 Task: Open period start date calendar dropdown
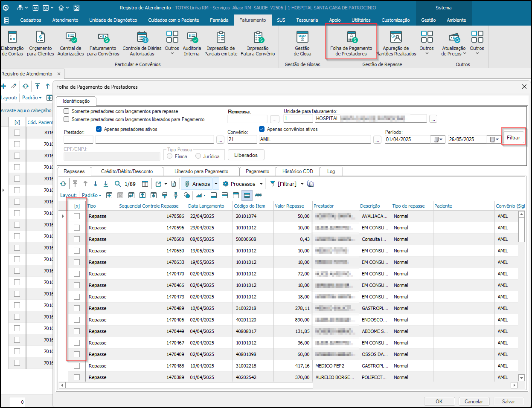click(x=439, y=139)
